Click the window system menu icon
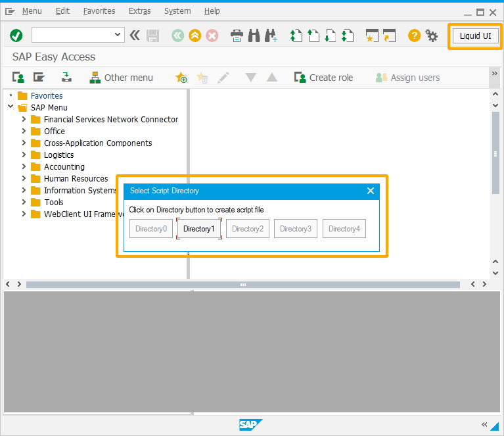 (10, 12)
